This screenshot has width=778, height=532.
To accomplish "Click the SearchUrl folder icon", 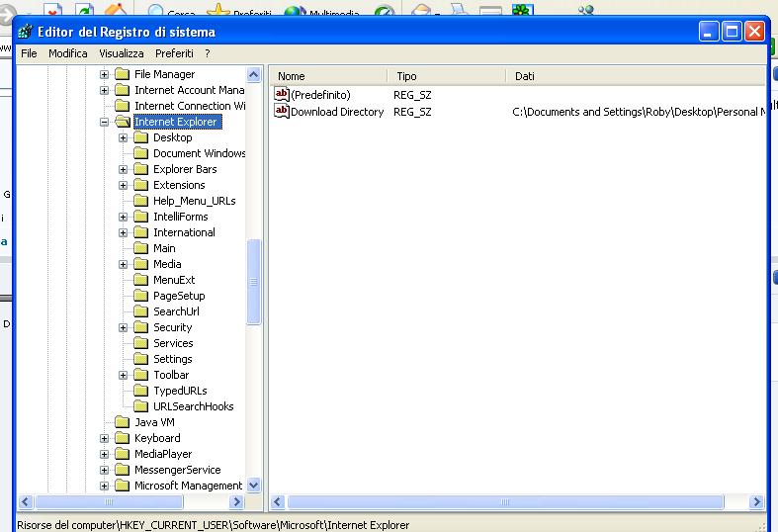I will (141, 311).
